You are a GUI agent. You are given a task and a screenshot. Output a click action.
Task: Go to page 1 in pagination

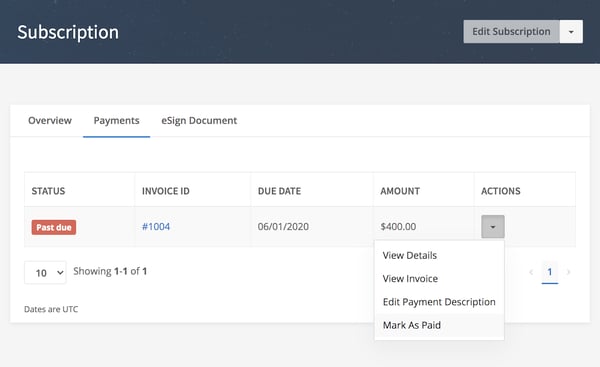550,272
